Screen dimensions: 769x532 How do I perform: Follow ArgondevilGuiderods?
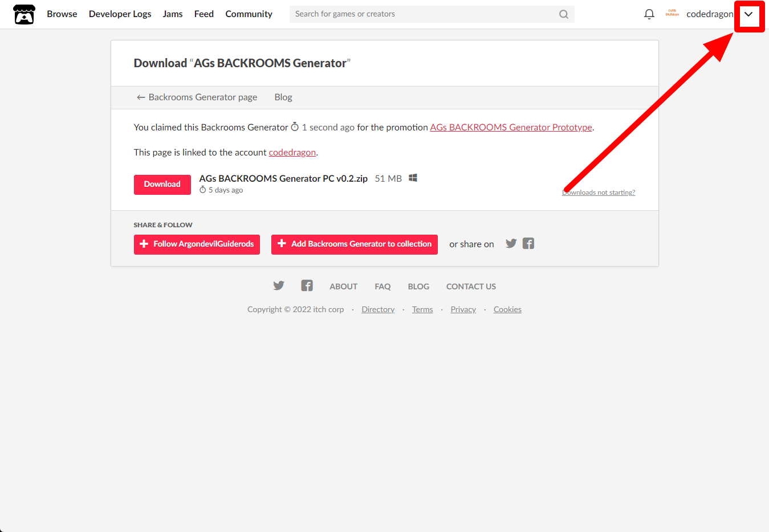(x=197, y=244)
